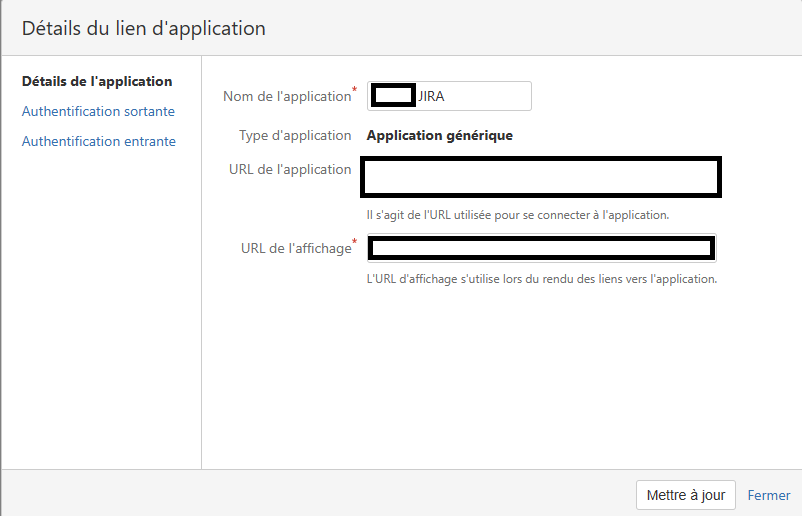
Task: Click the URL de l'affichage label
Action: (296, 249)
